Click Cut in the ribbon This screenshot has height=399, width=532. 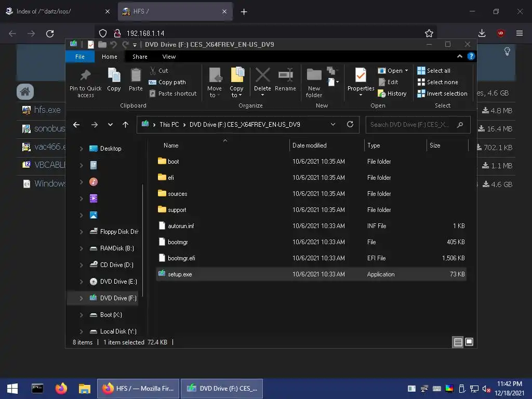click(159, 71)
